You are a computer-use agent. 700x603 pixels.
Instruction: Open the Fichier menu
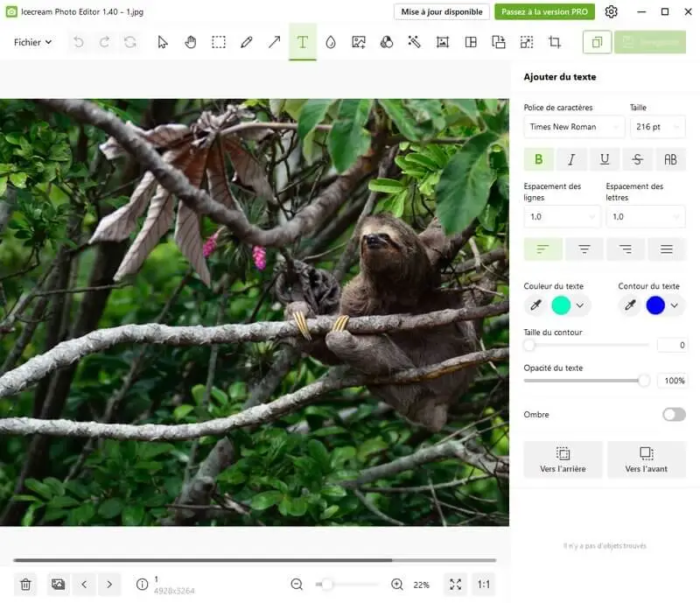click(x=32, y=42)
